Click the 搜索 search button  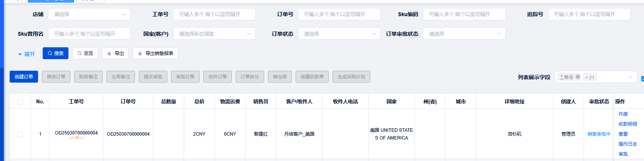coord(55,53)
